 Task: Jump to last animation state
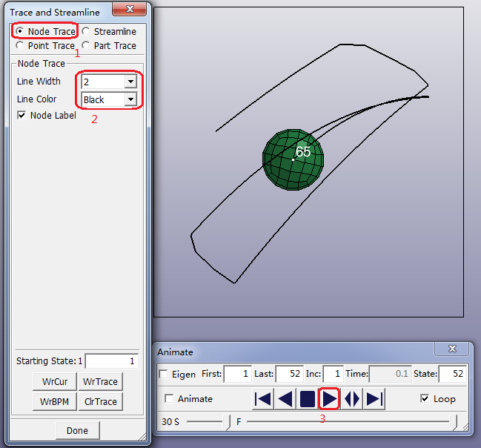coord(374,399)
